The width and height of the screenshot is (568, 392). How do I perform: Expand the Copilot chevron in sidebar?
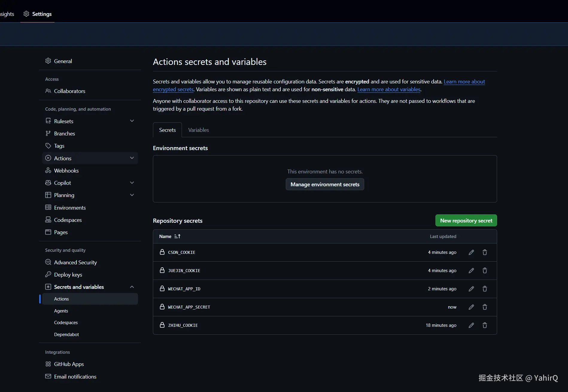(132, 183)
